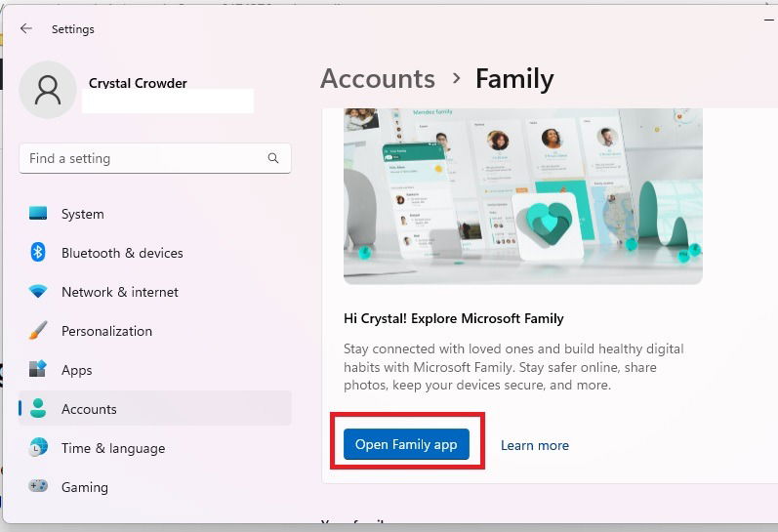The image size is (778, 532).
Task: Open the Accounts settings category
Action: coord(155,408)
